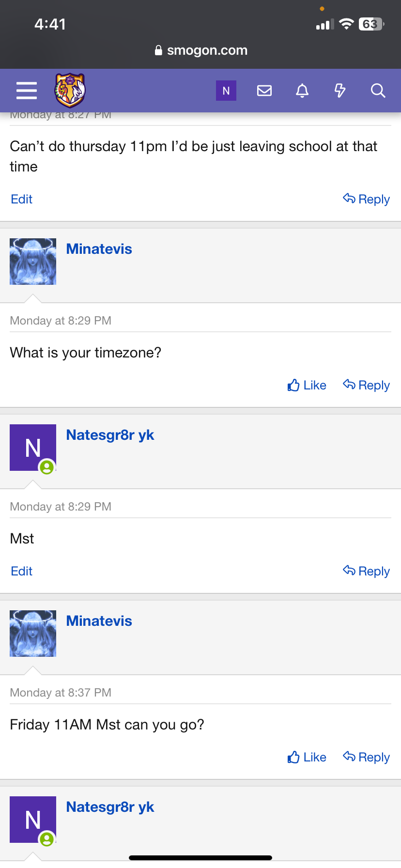Tap Natesgr8r yk purple N avatar above "Mst"
The width and height of the screenshot is (401, 868).
click(33, 448)
